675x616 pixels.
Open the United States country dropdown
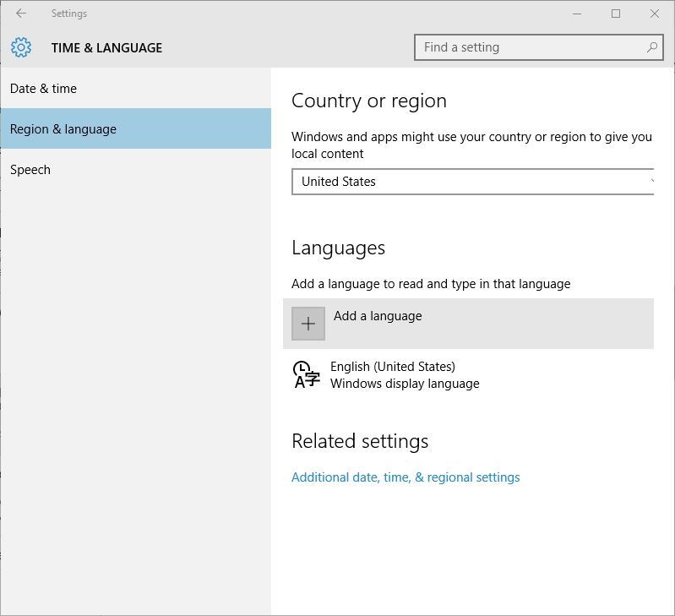[x=473, y=182]
